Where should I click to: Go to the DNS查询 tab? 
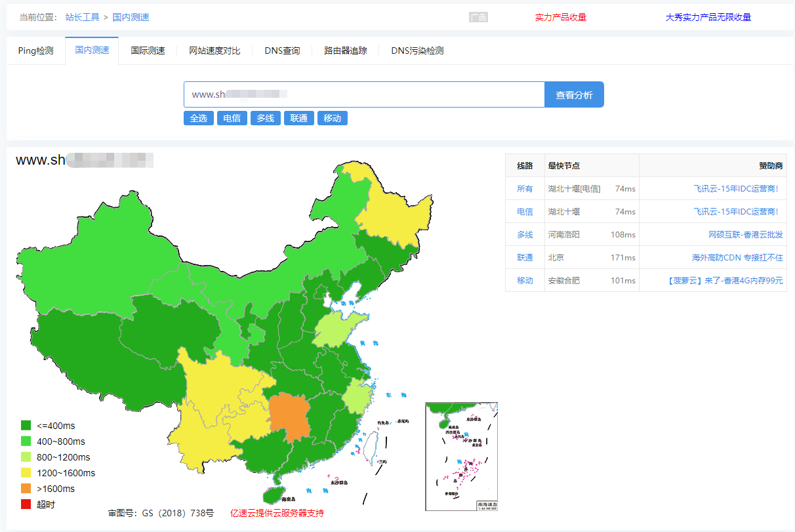282,51
